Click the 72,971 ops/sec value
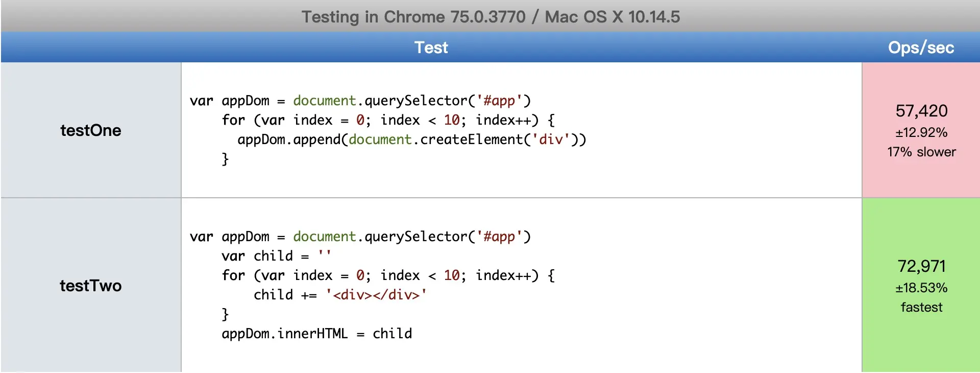 click(x=921, y=266)
